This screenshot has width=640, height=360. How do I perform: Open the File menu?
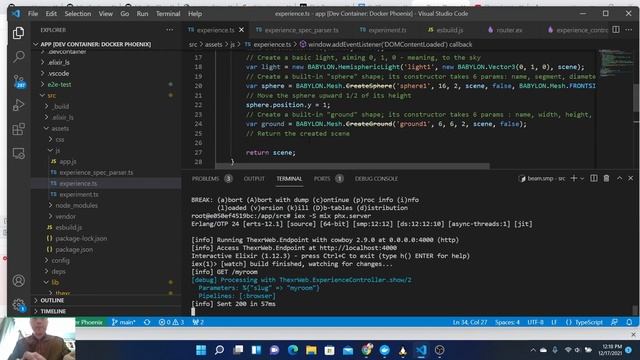[x=33, y=13]
